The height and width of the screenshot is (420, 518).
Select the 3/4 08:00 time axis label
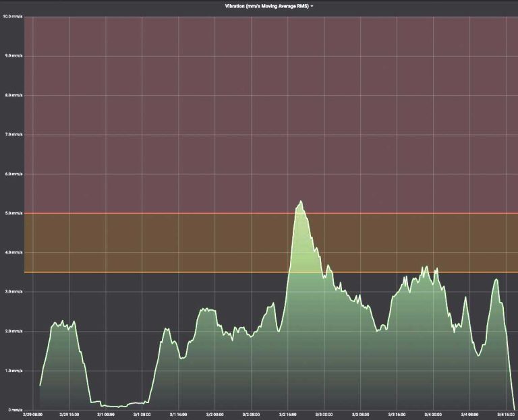coord(469,416)
